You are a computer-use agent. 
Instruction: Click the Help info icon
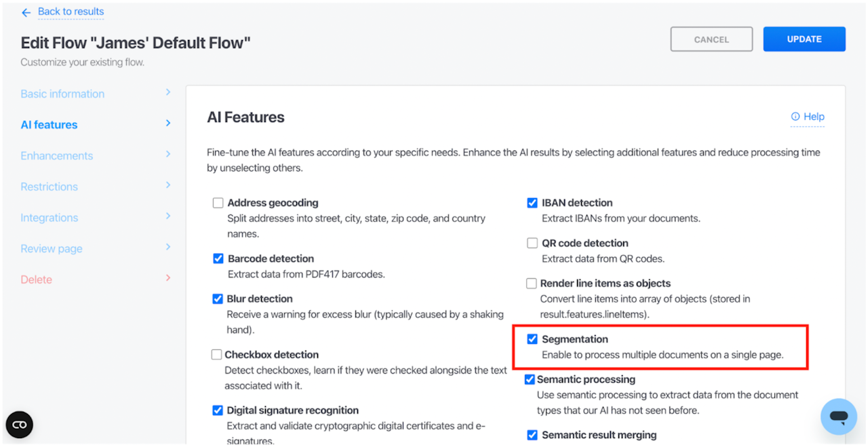(795, 117)
